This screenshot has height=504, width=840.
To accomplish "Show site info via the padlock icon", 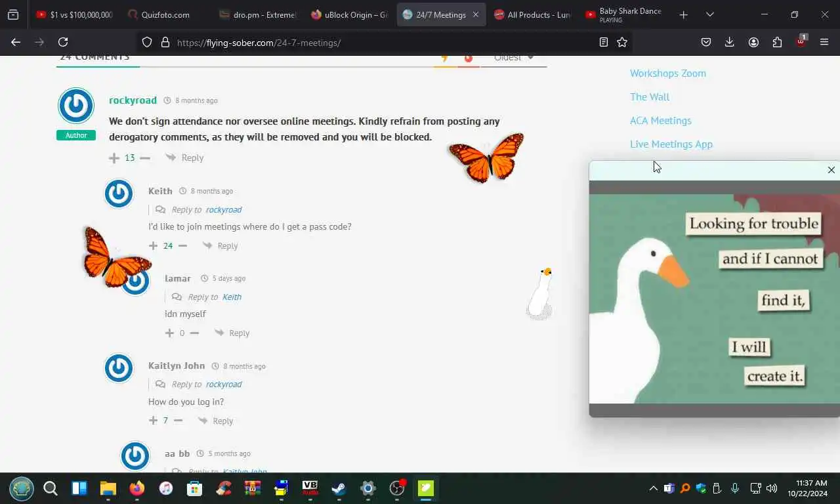I will pos(165,42).
